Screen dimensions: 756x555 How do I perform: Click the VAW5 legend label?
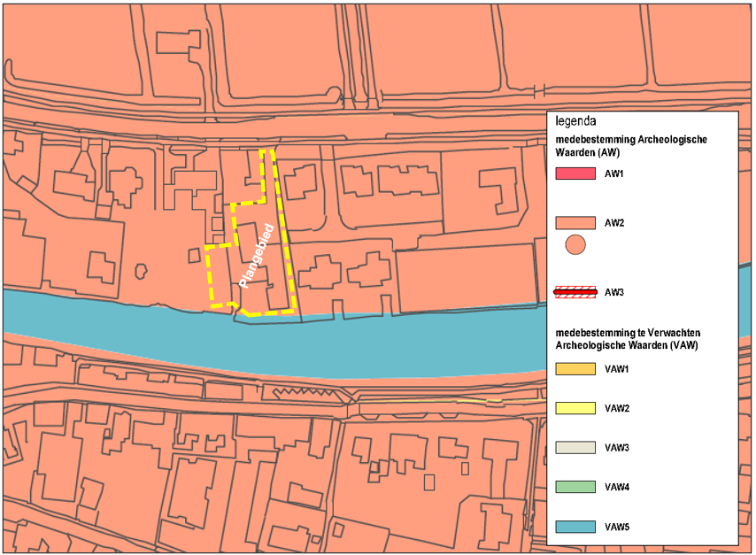click(617, 527)
